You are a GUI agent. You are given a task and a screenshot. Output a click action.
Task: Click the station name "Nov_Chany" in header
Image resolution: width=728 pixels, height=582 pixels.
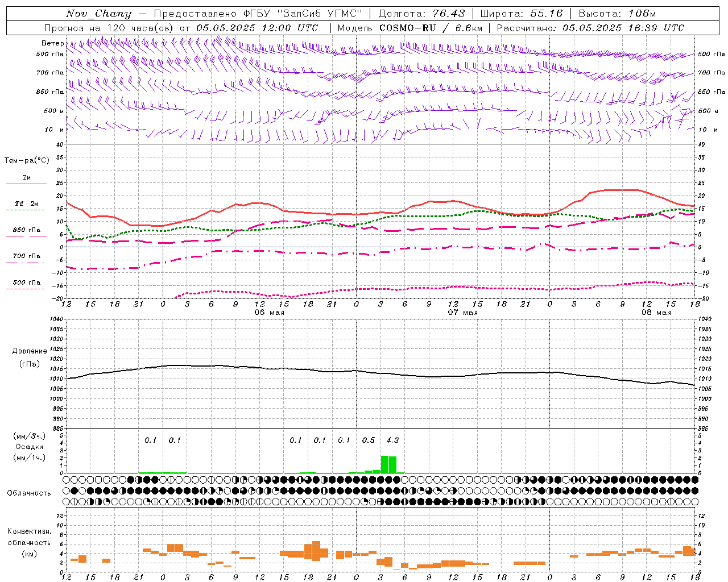[x=98, y=14]
